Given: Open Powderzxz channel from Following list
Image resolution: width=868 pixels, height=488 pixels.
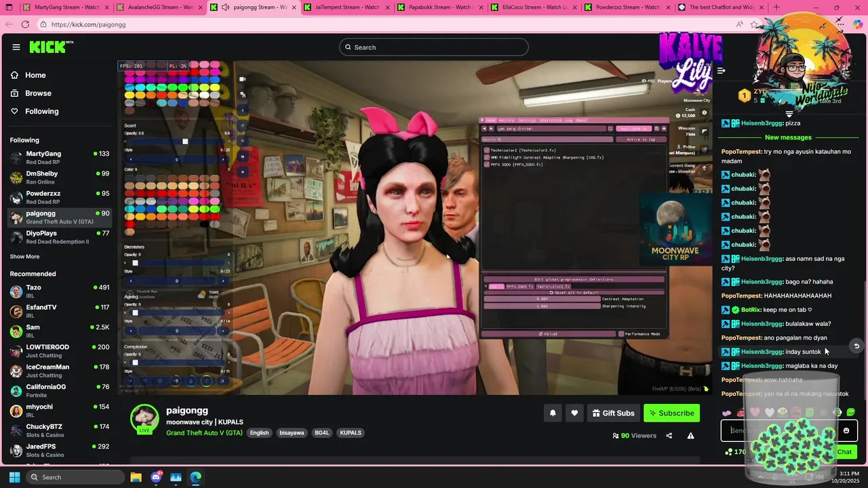Looking at the screenshot, I should [60, 197].
